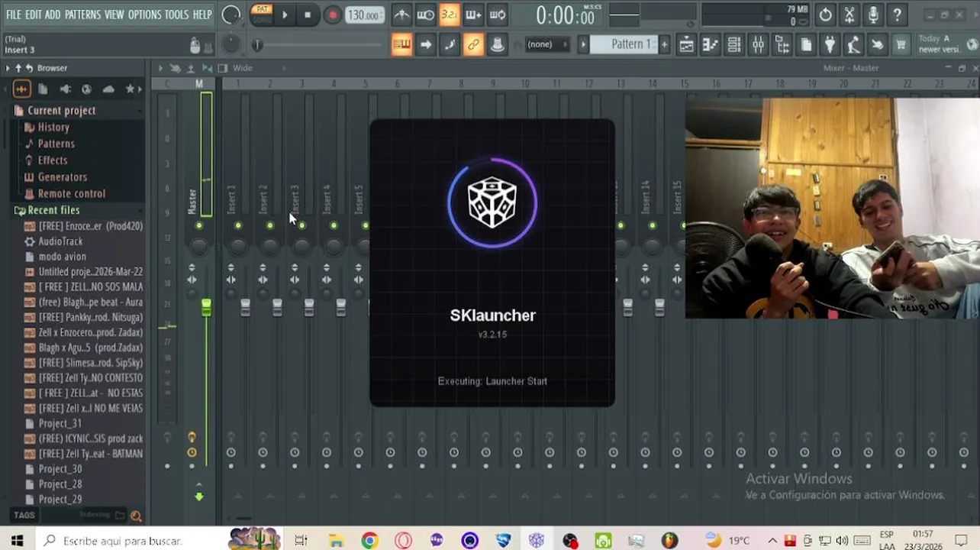The width and height of the screenshot is (980, 550).
Task: Open Google Chrome from the taskbar
Action: [369, 540]
